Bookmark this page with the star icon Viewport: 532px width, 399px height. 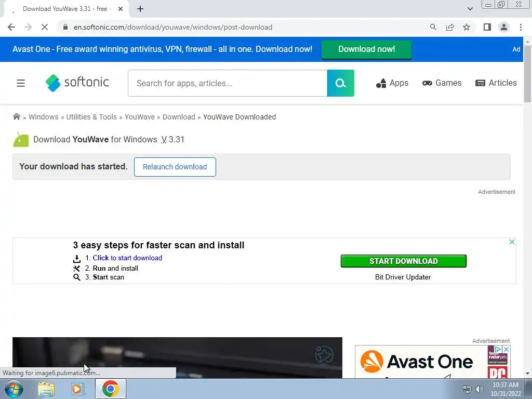tap(467, 27)
